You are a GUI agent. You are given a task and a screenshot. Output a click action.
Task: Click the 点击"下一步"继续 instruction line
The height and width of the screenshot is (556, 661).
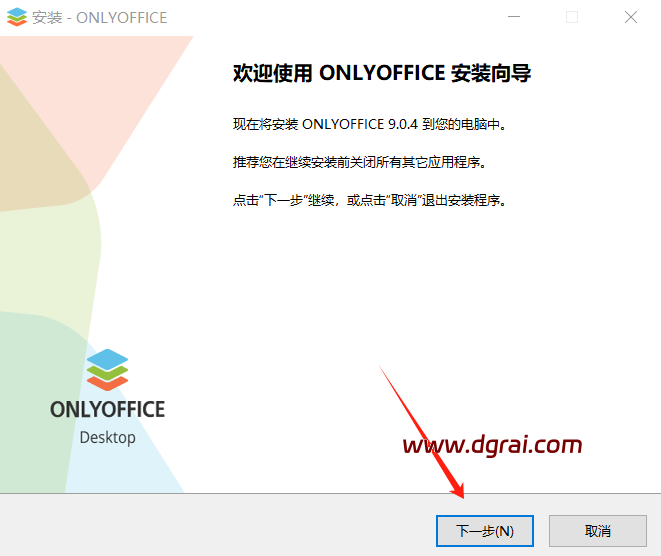click(x=370, y=200)
